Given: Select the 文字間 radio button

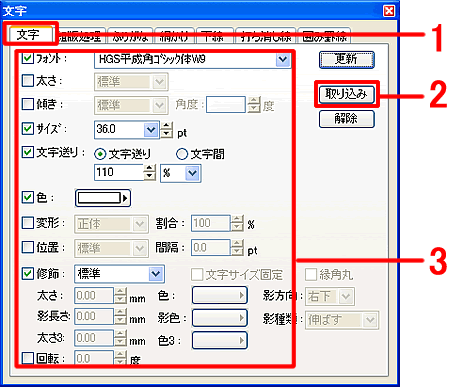Looking at the screenshot, I should pos(182,154).
